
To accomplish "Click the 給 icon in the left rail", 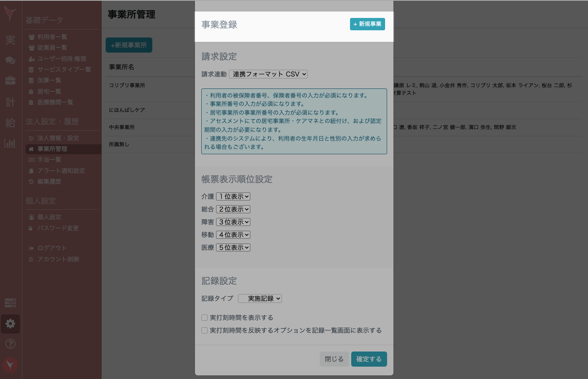I will coord(10,123).
